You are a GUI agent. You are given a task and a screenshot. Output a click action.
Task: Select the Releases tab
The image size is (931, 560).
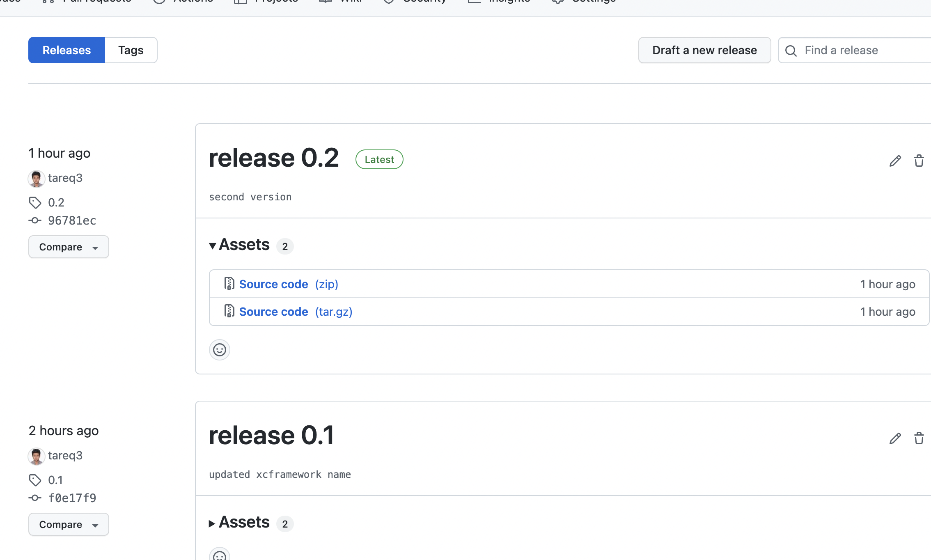[66, 50]
